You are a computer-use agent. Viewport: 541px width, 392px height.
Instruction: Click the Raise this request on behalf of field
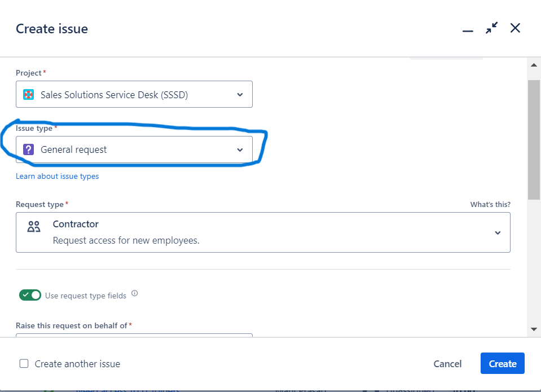tap(134, 336)
